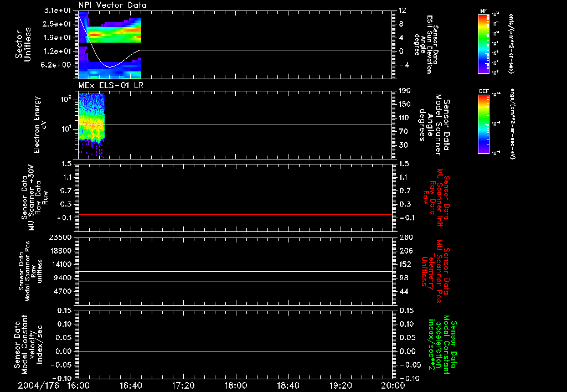Click the 17:20 time axis label
This screenshot has width=567, height=392.
[x=183, y=385]
